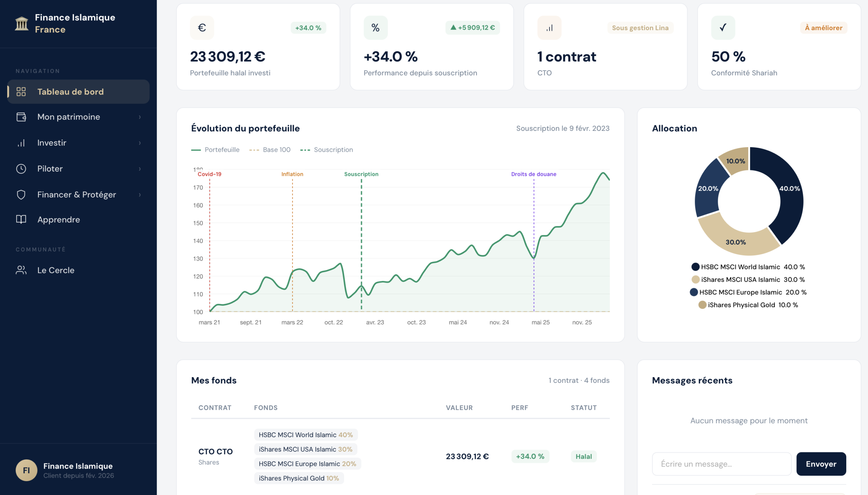Viewport: 868px width, 495px height.
Task: Focus the Écrire un message input field
Action: 722,464
